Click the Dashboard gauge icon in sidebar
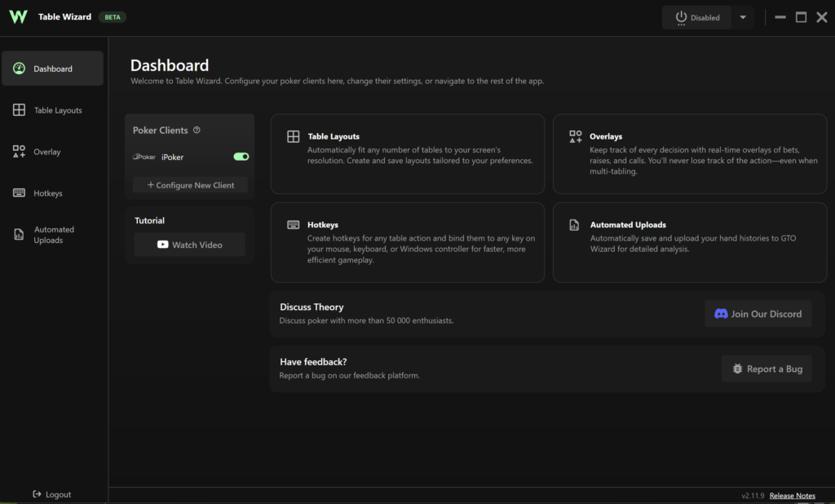The height and width of the screenshot is (504, 835). point(20,69)
